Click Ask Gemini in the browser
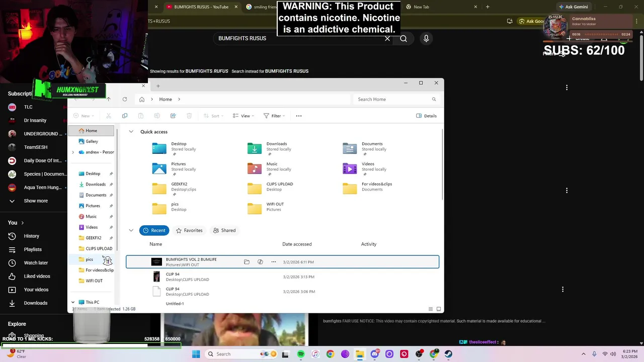 (x=573, y=7)
